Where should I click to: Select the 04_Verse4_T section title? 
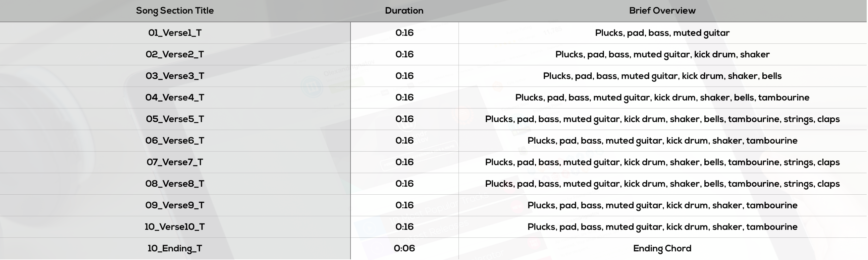tap(175, 97)
